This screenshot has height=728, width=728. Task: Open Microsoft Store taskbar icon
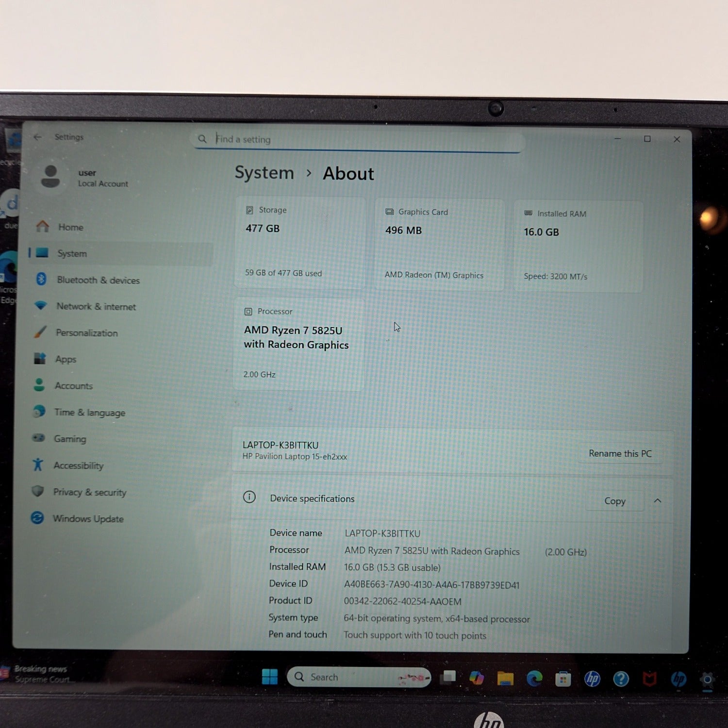[563, 678]
